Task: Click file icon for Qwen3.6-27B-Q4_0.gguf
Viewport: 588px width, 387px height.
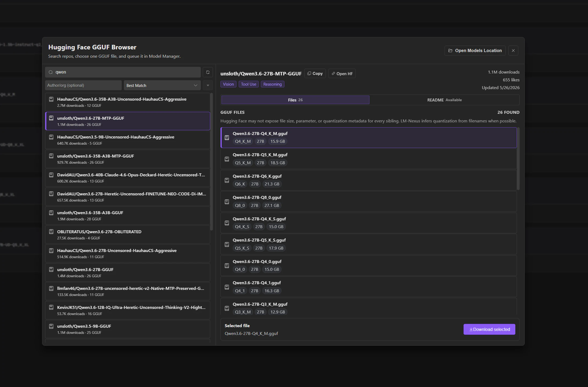Action: point(227,266)
